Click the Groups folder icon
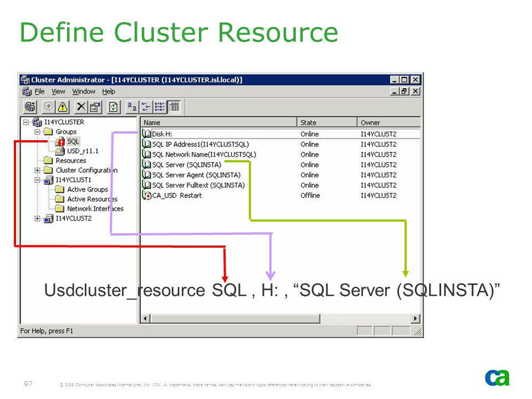Screen dimensions: 532x399 (x=49, y=132)
